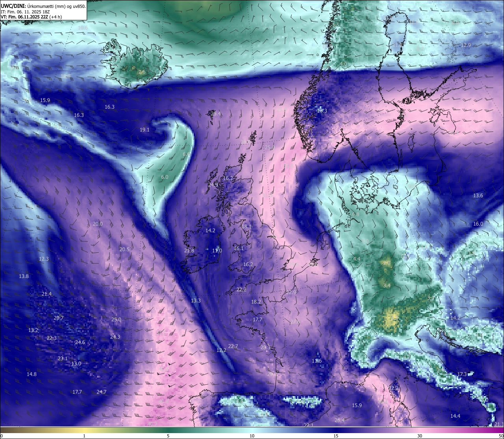Select the 4.4 value over Germany

coord(357,259)
